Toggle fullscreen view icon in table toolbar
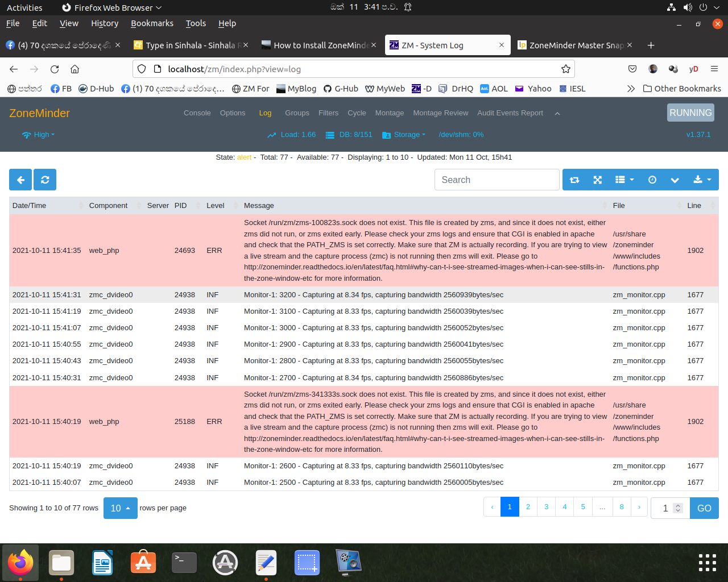Screen dimensions: 728x582 tap(597, 180)
